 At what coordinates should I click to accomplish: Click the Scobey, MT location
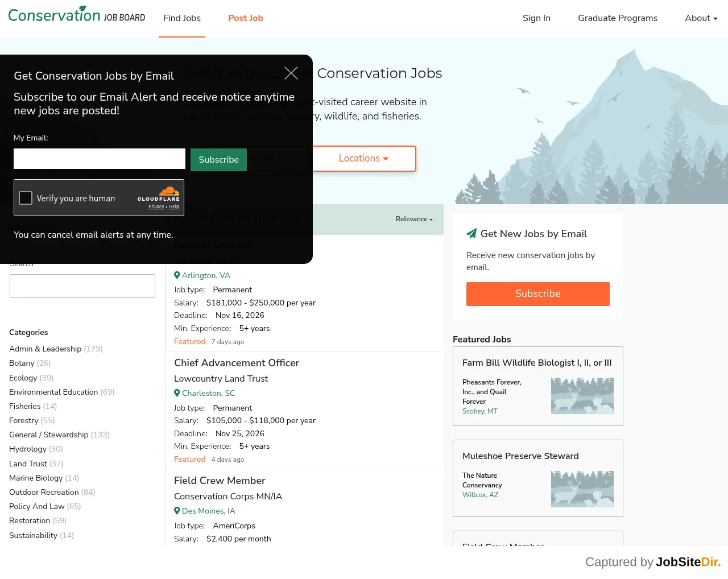[x=479, y=411]
